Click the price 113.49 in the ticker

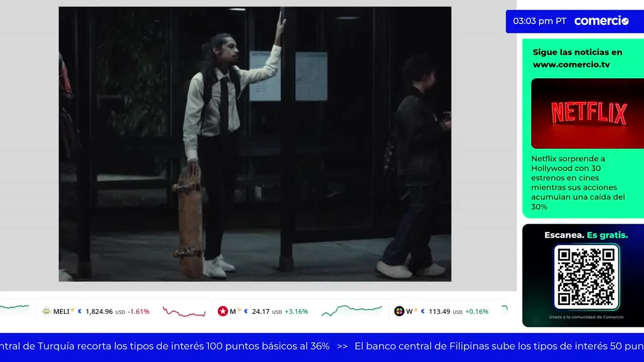click(x=439, y=311)
